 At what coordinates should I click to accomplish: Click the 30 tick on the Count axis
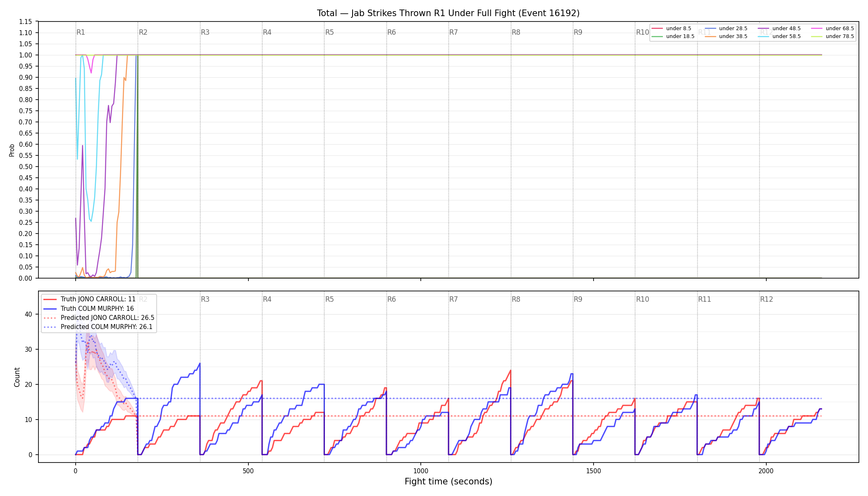28,349
